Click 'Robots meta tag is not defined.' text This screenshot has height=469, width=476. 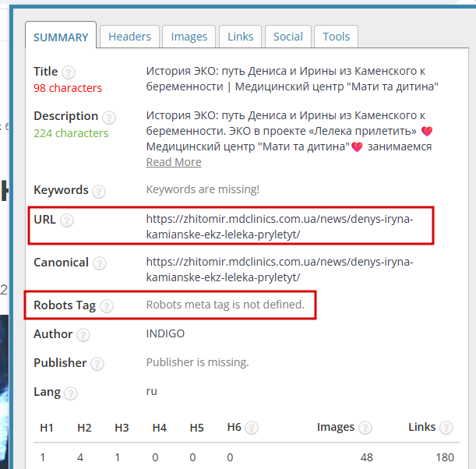click(225, 305)
